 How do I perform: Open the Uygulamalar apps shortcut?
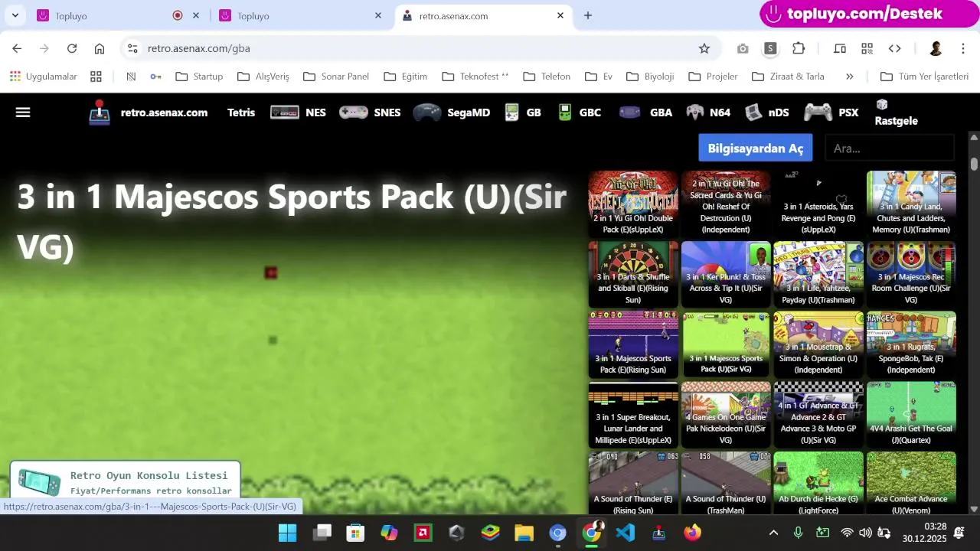(x=44, y=77)
